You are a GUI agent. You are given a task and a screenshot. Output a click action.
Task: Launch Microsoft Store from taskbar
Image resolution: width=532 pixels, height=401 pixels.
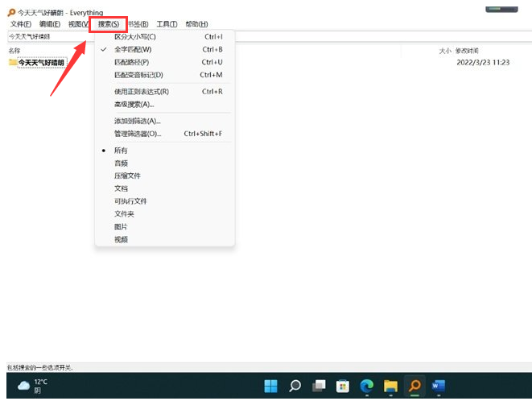pyautogui.click(x=342, y=387)
